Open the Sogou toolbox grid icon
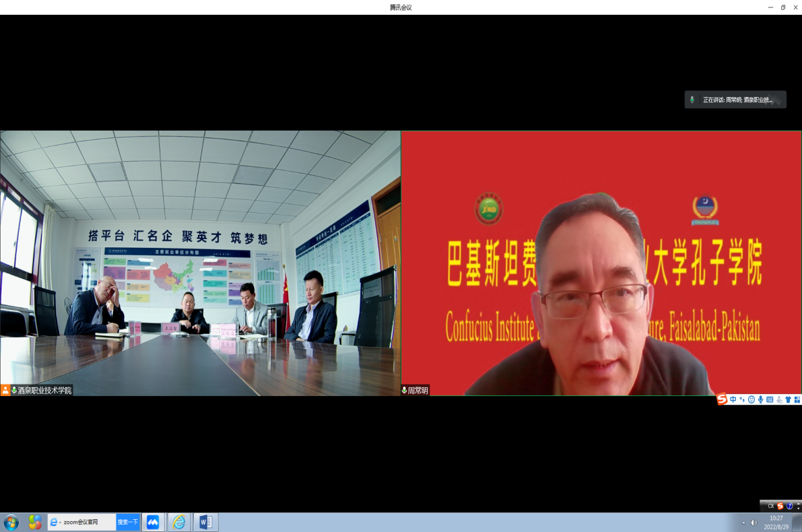Viewport: 802px width, 532px height. click(x=797, y=399)
